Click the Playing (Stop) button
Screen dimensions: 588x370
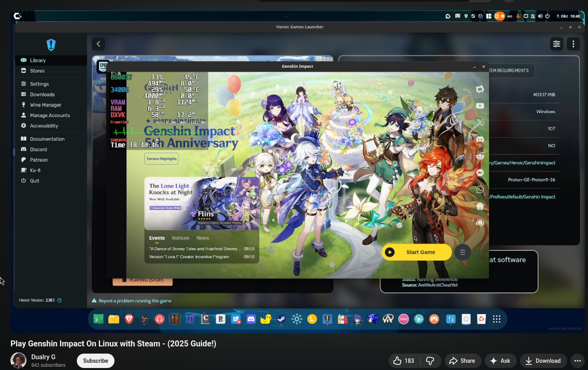point(142,281)
